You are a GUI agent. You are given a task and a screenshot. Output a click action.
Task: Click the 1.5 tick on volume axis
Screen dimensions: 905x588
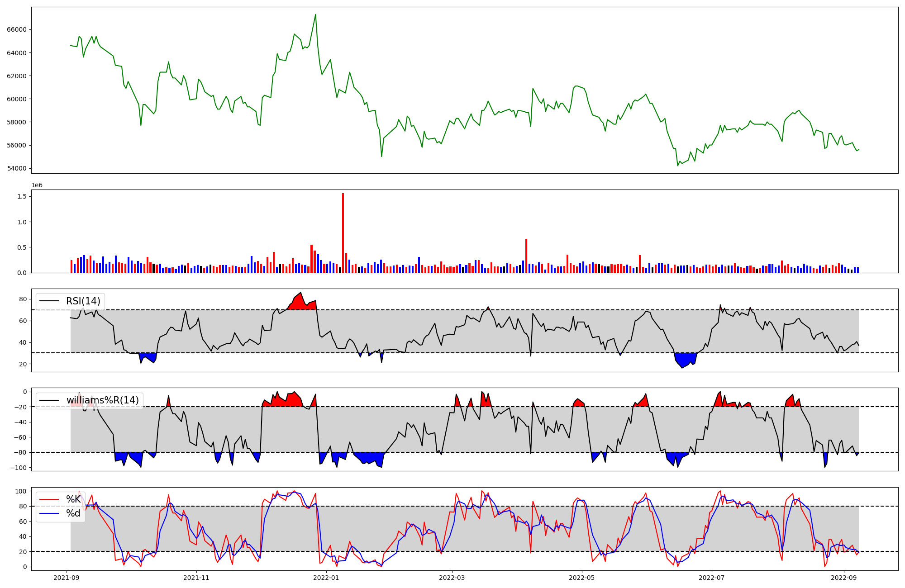22,197
